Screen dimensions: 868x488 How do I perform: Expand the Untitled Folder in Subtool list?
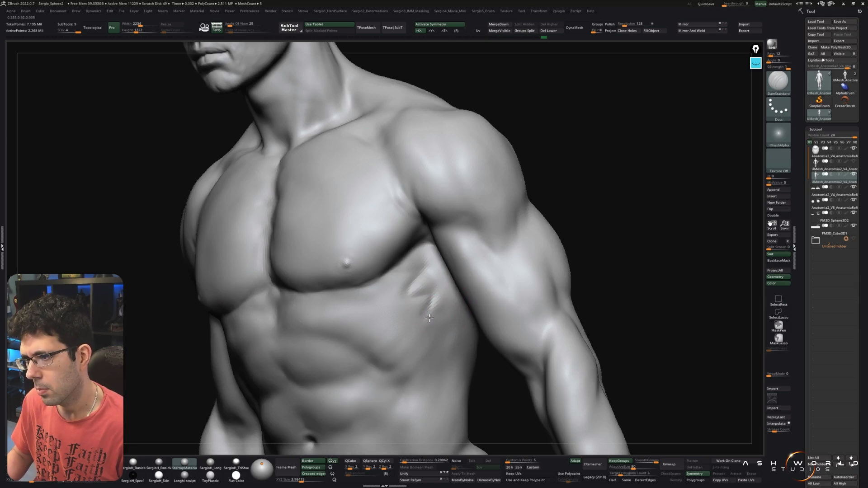[x=815, y=240]
